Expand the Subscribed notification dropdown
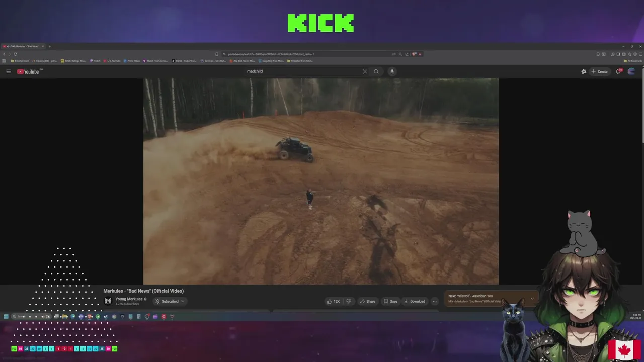The height and width of the screenshot is (362, 644). coord(170,301)
